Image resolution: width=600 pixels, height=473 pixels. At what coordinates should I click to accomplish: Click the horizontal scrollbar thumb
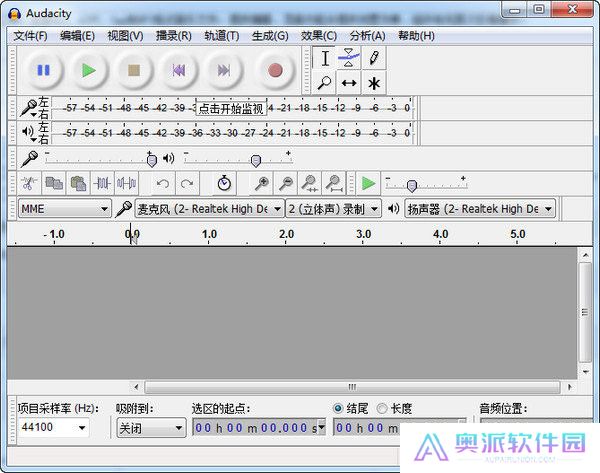tap(352, 387)
